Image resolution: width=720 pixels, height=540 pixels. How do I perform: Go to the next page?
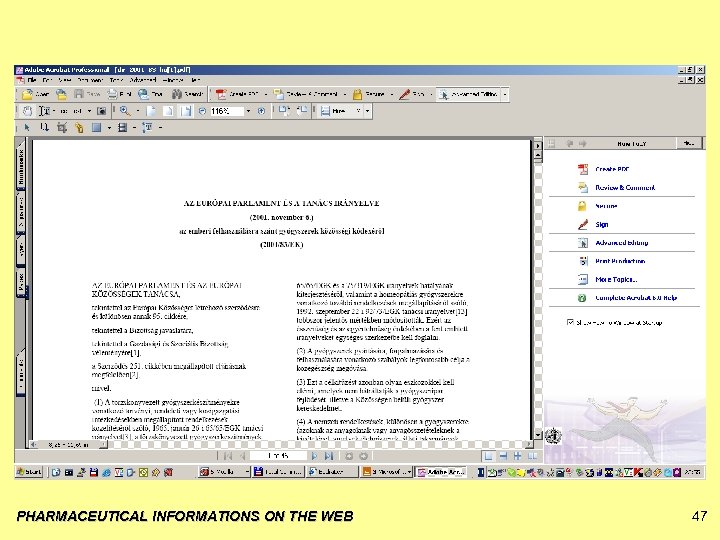click(x=315, y=456)
